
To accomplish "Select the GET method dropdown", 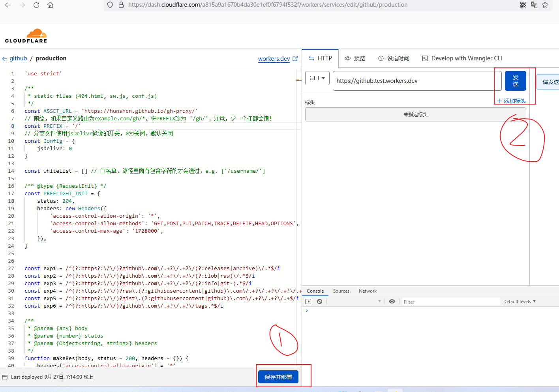I will pyautogui.click(x=317, y=78).
